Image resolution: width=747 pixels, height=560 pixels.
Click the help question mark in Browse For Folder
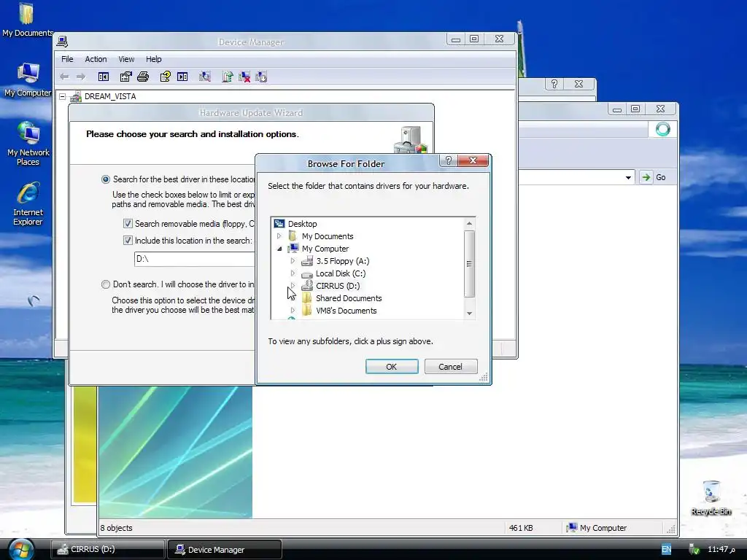click(x=449, y=160)
